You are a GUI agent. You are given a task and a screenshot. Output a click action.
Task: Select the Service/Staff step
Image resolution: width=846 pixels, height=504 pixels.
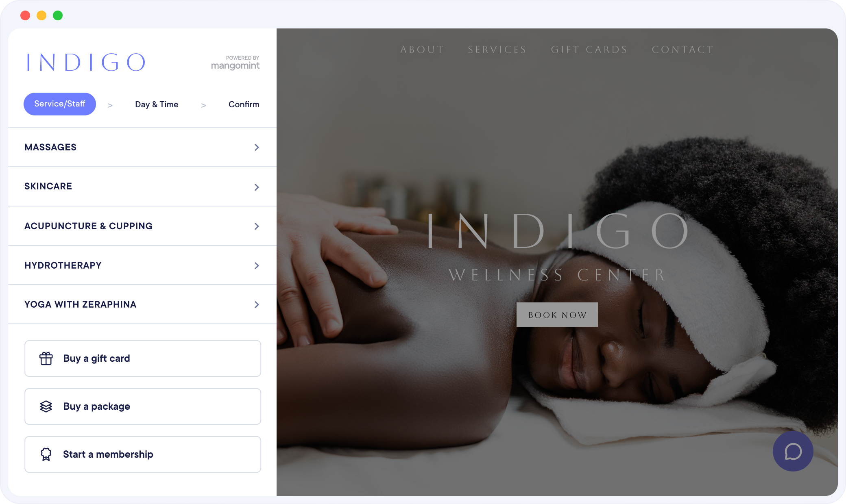click(x=60, y=104)
